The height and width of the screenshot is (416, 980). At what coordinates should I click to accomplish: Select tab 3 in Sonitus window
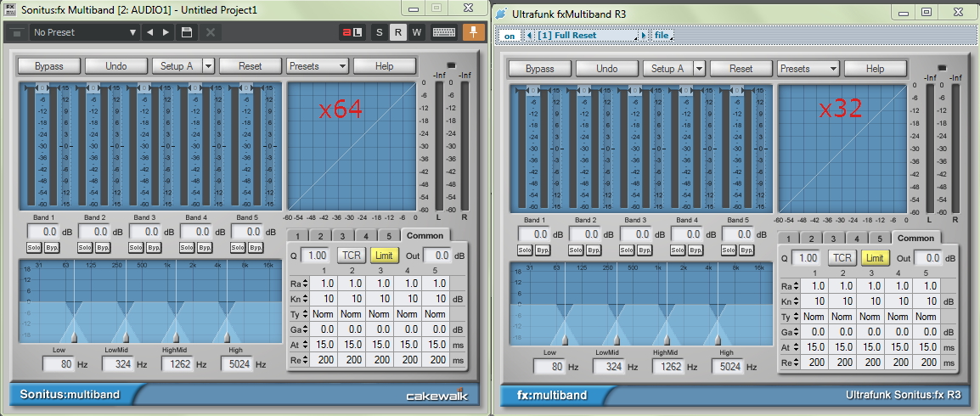tap(343, 236)
